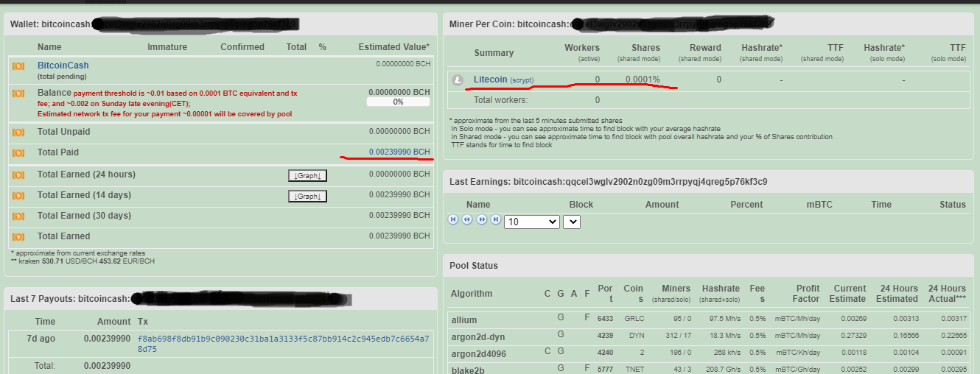Open the rows-per-page dropdown showing 10
This screenshot has width=980, height=374.
coord(532,221)
